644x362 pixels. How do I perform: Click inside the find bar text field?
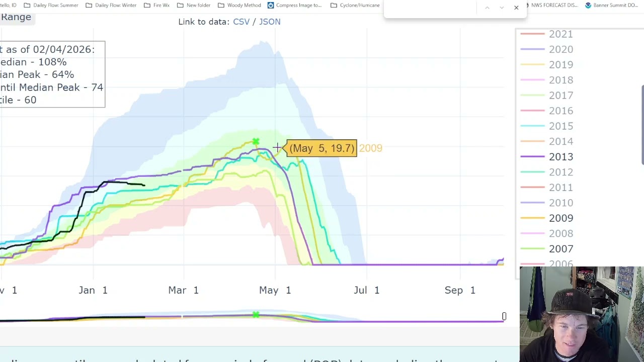point(432,8)
